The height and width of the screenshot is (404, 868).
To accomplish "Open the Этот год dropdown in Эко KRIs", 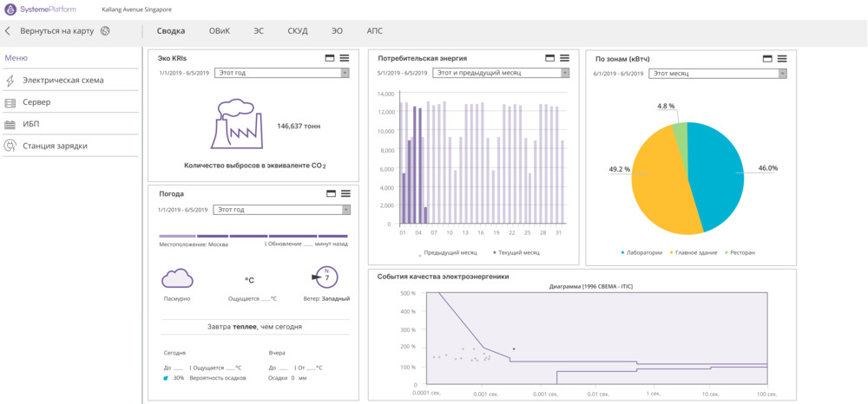I will pos(282,74).
